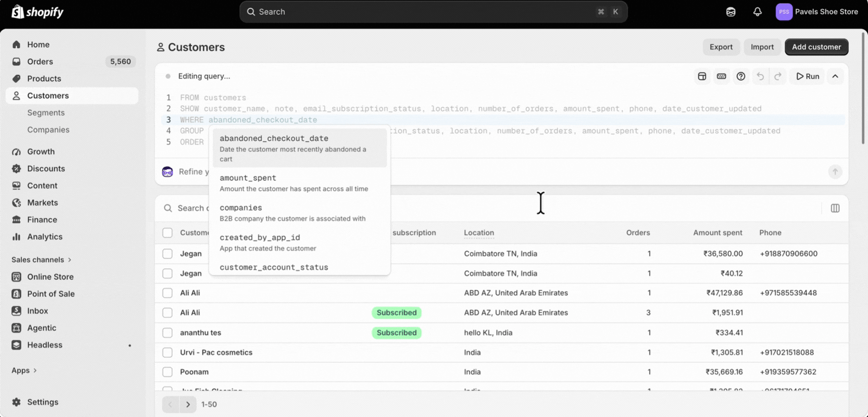Click the Products tag icon
The image size is (868, 417).
pyautogui.click(x=17, y=79)
